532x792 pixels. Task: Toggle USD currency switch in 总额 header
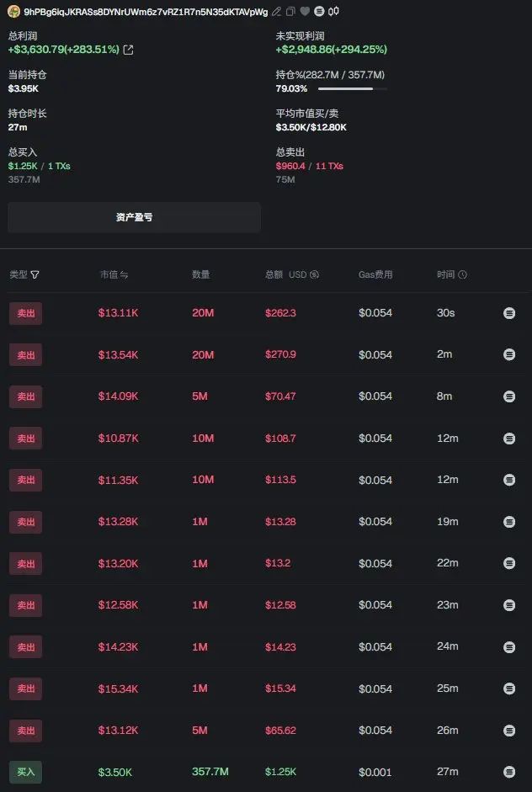point(314,275)
